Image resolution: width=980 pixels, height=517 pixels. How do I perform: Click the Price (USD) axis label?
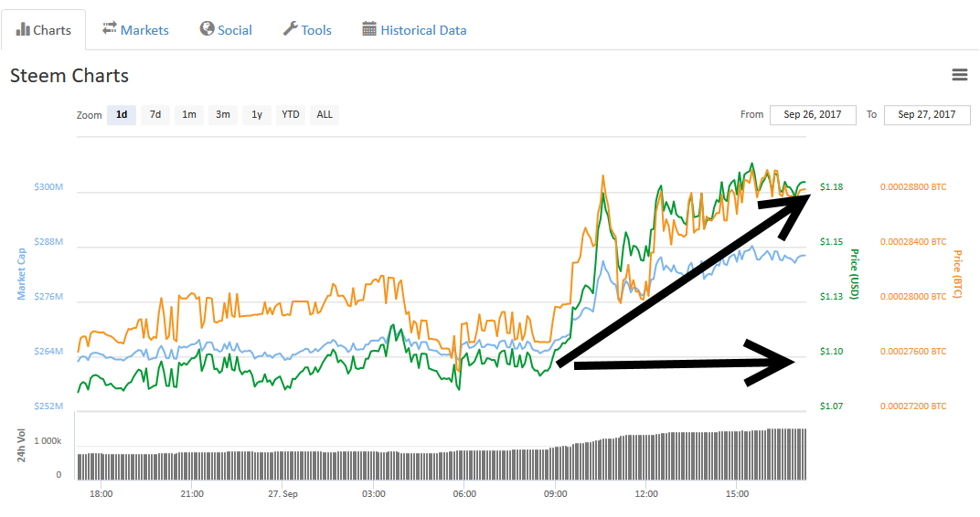click(855, 274)
